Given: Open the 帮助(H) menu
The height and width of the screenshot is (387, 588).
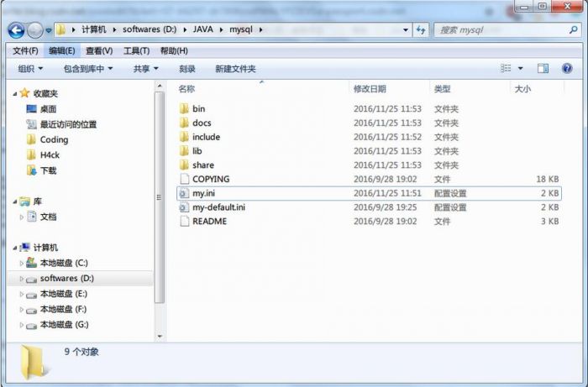Looking at the screenshot, I should [174, 50].
